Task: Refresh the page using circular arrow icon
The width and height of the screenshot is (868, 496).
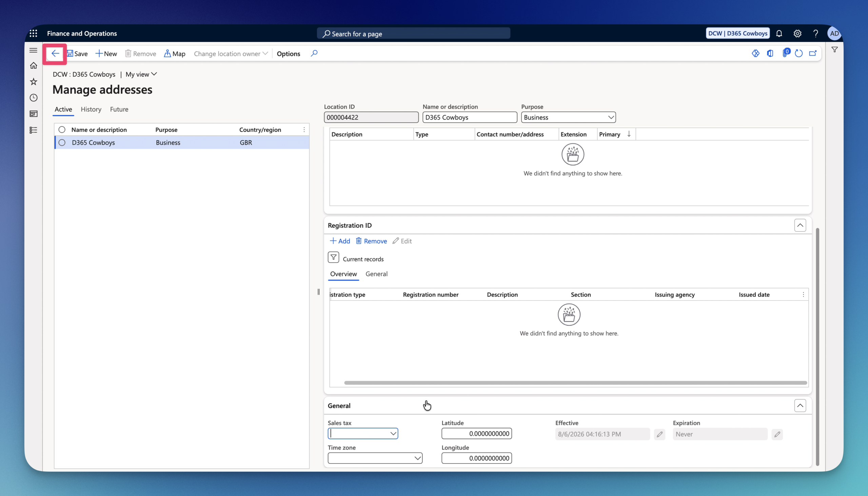Action: 798,54
